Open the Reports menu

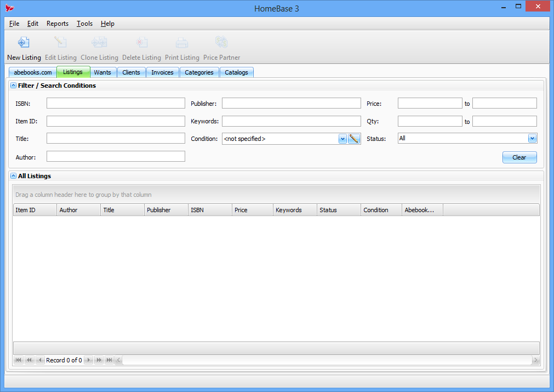coord(57,24)
